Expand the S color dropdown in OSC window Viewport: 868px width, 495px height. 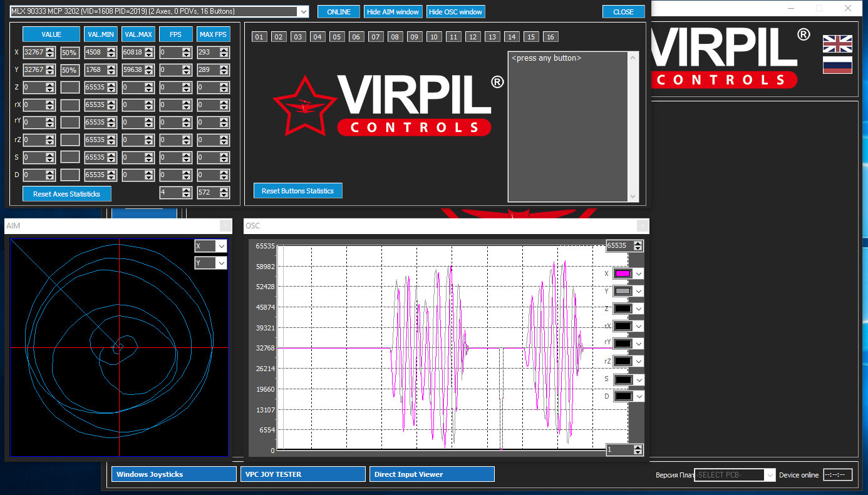coord(639,379)
